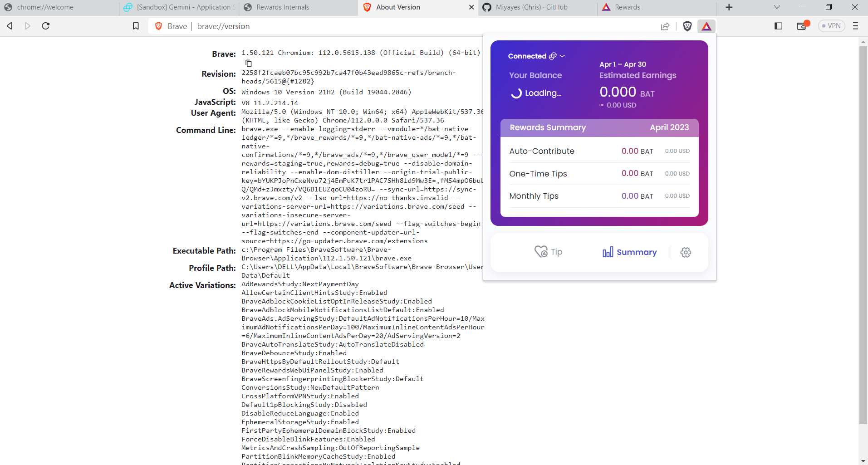
Task: Open a new tab with the plus button
Action: click(x=729, y=7)
